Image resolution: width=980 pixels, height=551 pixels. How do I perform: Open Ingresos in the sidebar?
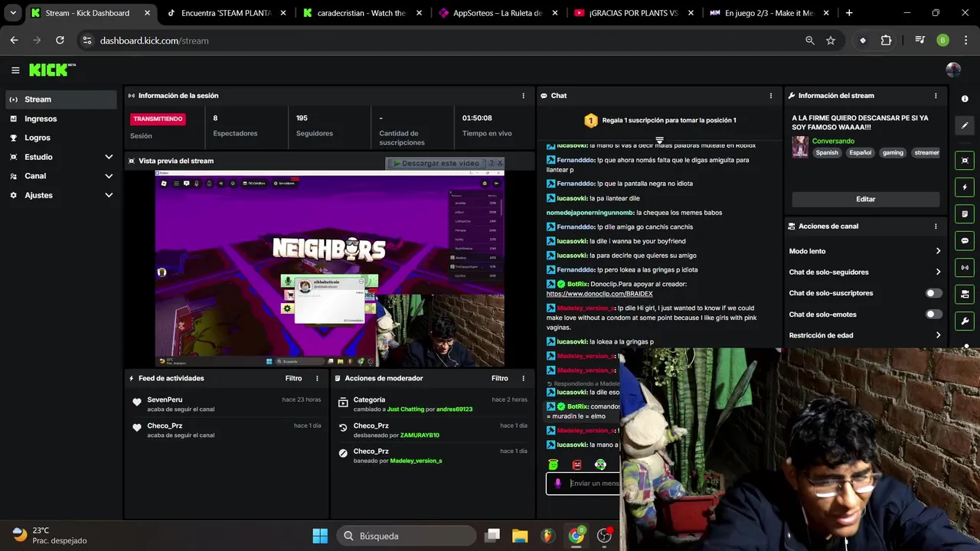(x=60, y=119)
